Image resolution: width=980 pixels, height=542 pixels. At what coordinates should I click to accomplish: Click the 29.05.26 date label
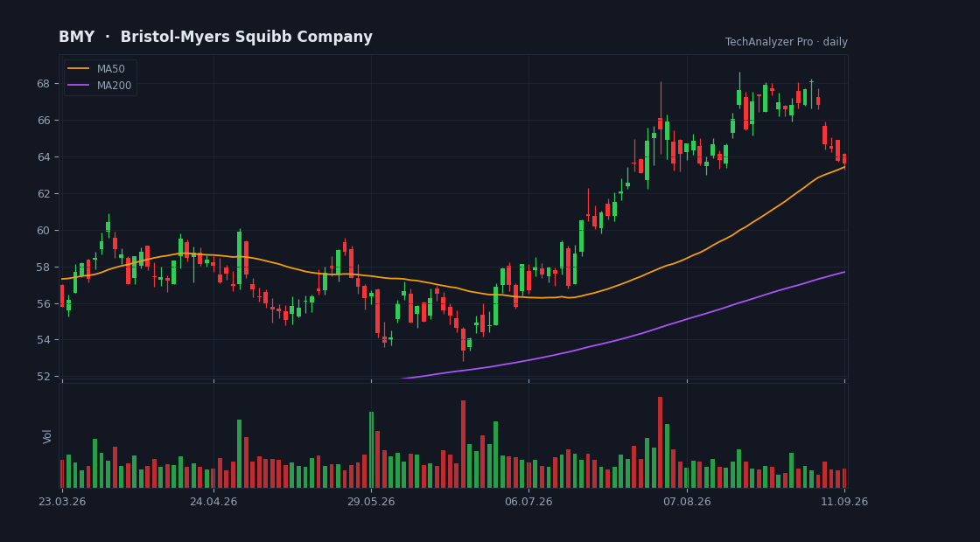pos(371,502)
